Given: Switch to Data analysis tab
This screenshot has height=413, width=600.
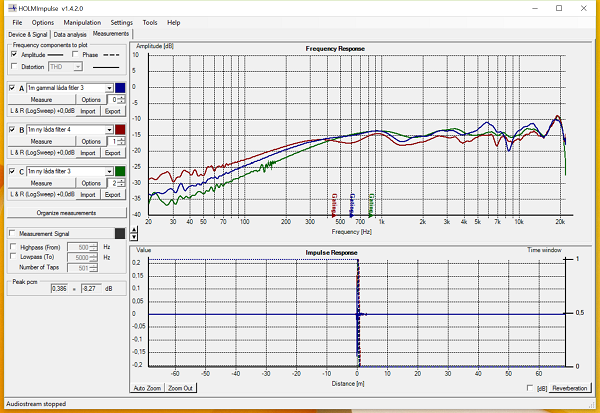Looking at the screenshot, I should pyautogui.click(x=70, y=34).
